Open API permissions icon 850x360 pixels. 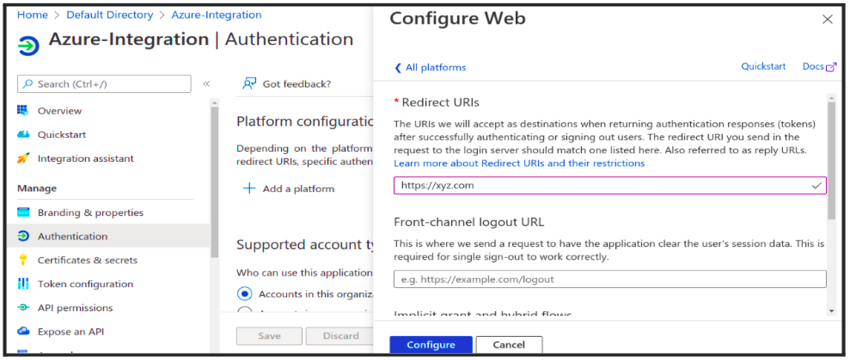(x=23, y=307)
